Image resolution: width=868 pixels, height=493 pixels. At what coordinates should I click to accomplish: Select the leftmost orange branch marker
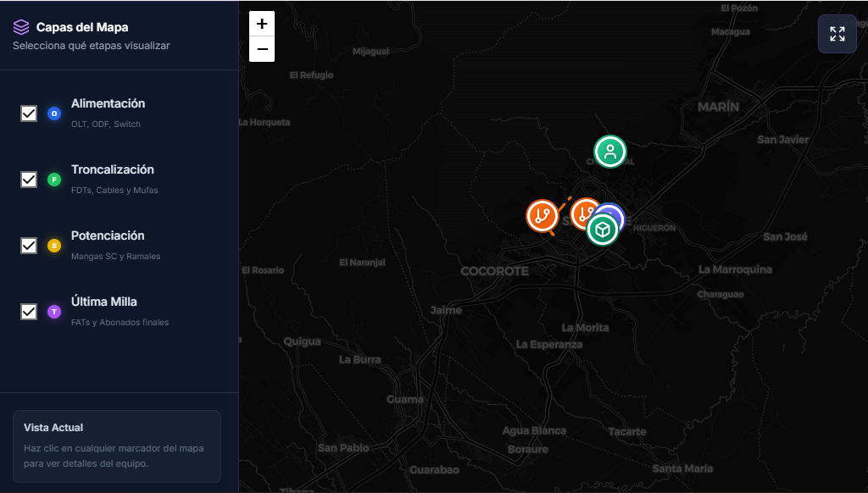[x=542, y=216]
